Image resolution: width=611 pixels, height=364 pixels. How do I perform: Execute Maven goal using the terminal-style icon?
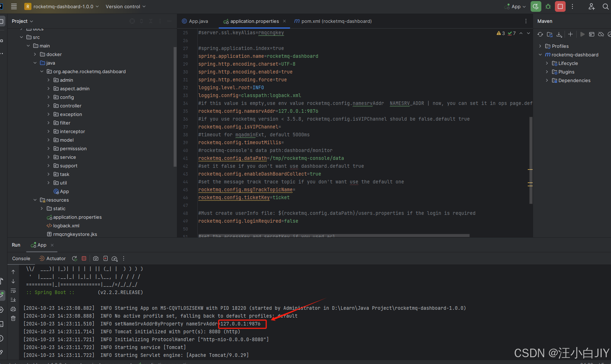[592, 34]
